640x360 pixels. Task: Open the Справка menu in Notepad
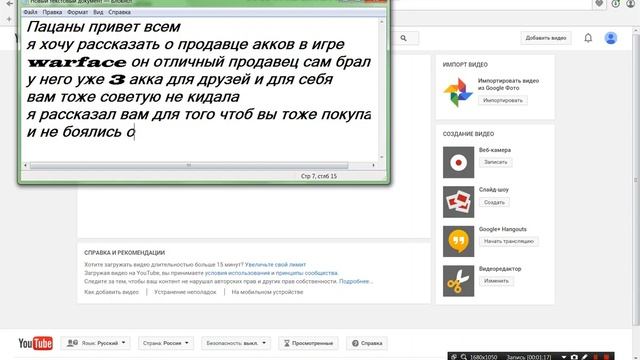coord(119,12)
